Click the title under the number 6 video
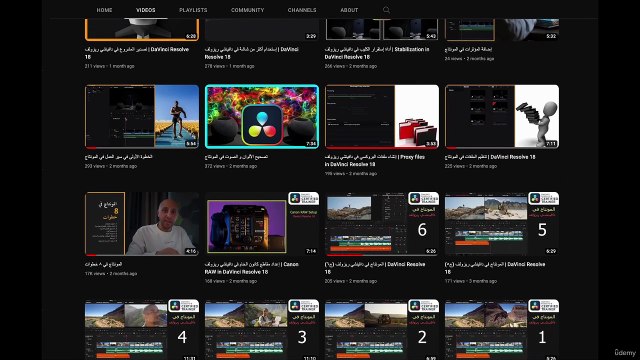This screenshot has height=360, width=640. (x=375, y=268)
